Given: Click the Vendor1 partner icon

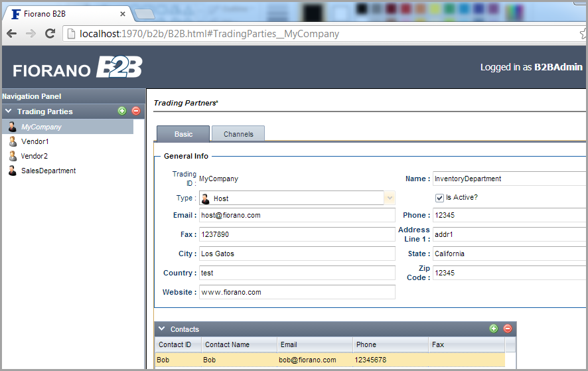Looking at the screenshot, I should (x=13, y=141).
